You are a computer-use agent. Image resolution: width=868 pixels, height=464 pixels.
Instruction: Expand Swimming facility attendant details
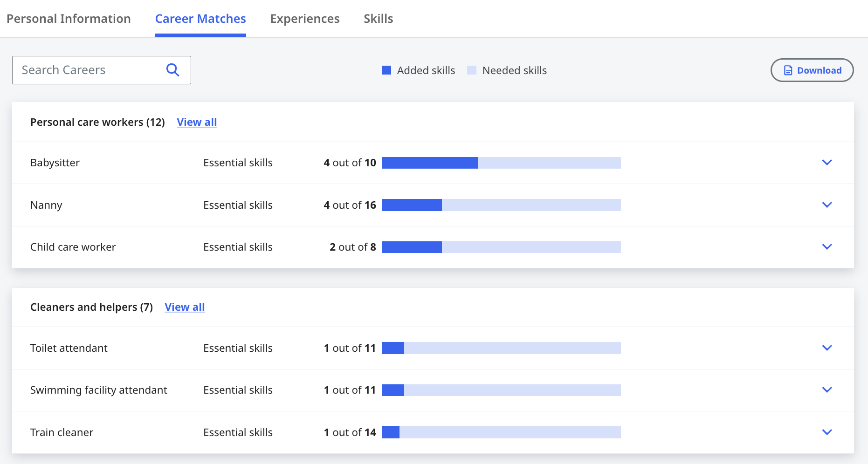[x=827, y=390]
